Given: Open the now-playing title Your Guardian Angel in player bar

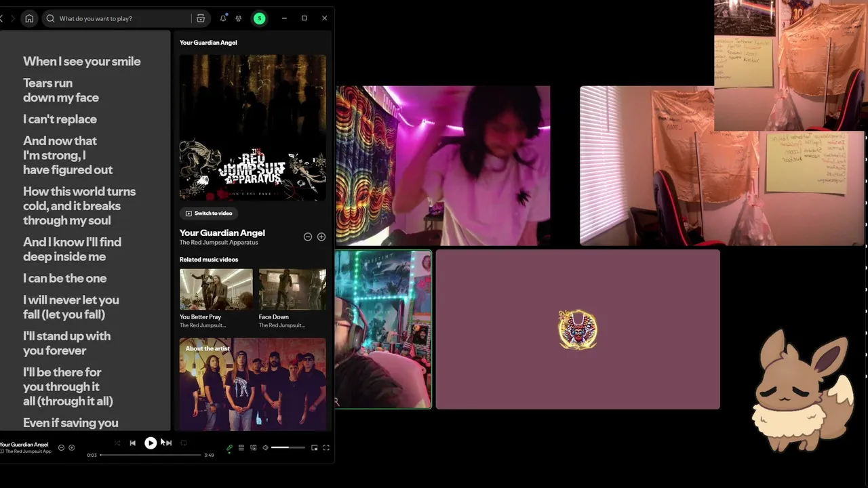Looking at the screenshot, I should (x=24, y=445).
